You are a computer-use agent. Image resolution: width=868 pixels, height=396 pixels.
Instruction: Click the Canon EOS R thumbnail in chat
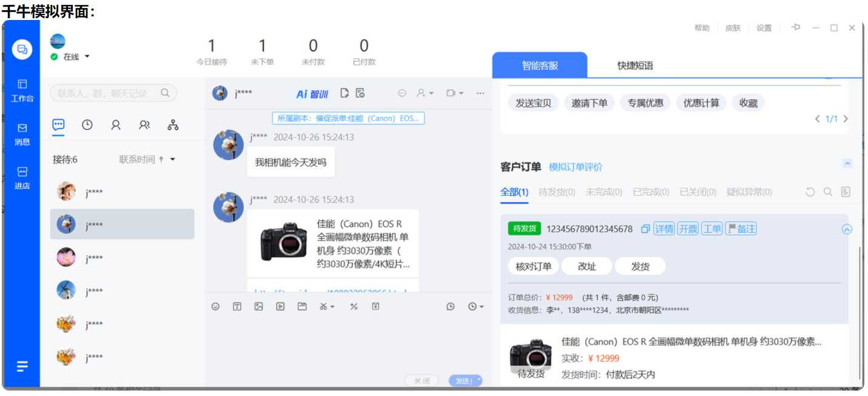click(283, 242)
